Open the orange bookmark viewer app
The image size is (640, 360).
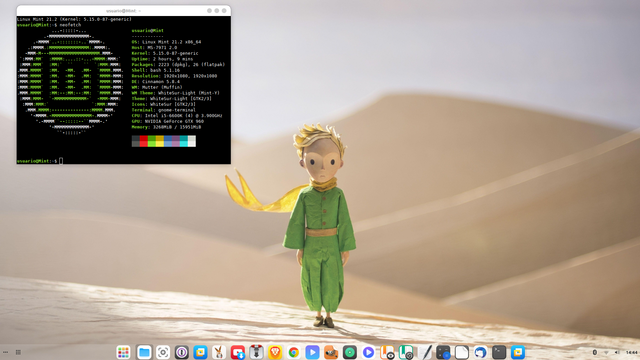(x=387, y=352)
